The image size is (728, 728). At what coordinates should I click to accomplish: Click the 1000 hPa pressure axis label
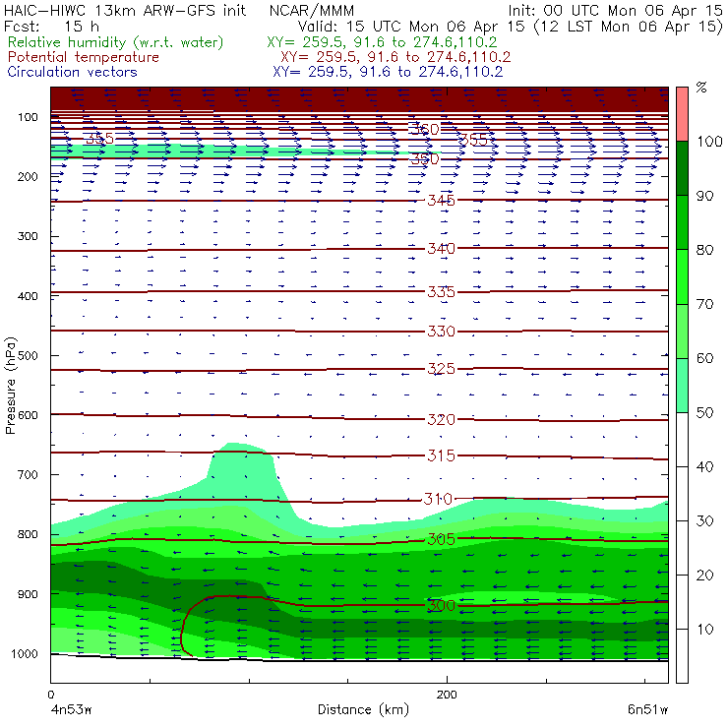pyautogui.click(x=25, y=653)
